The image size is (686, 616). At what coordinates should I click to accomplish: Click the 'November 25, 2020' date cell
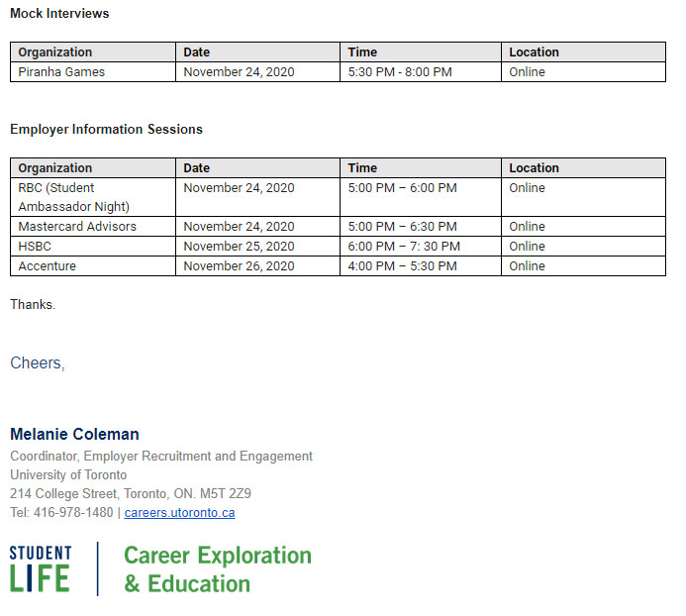(257, 246)
